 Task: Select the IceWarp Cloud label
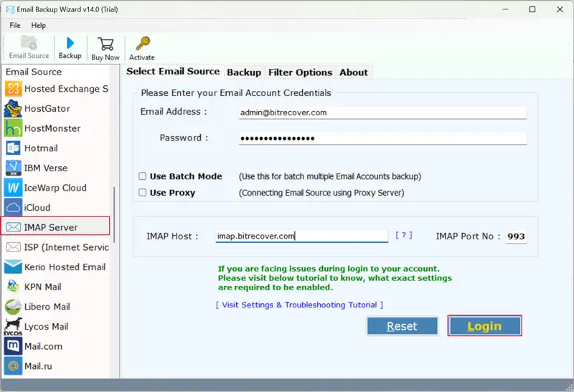pyautogui.click(x=55, y=188)
